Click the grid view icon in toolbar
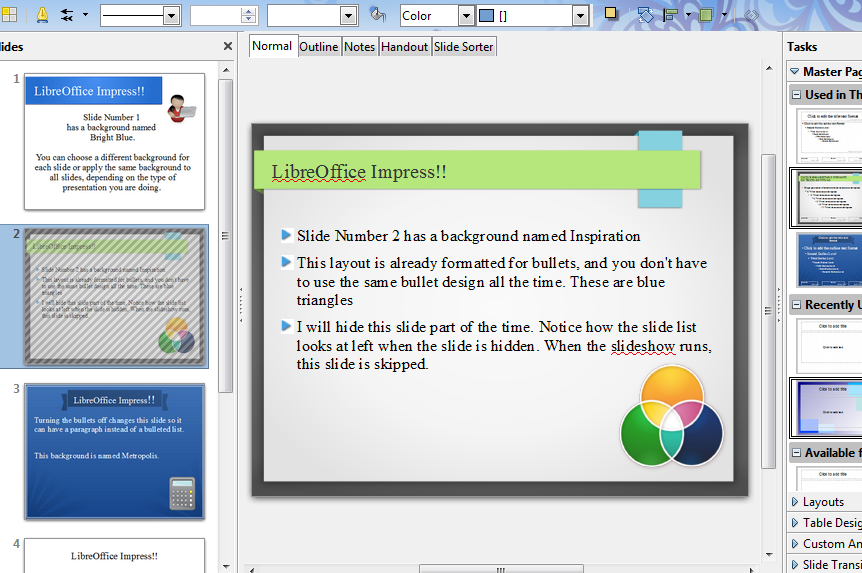The height and width of the screenshot is (573, 862). [x=8, y=15]
